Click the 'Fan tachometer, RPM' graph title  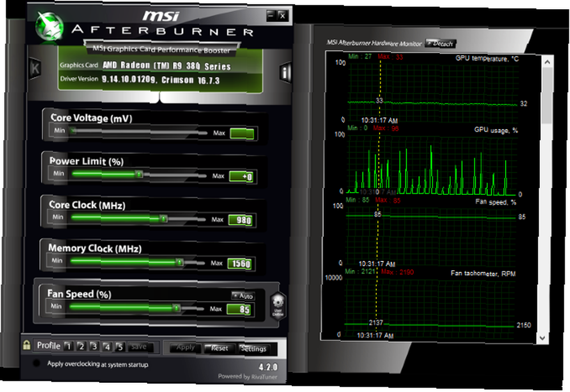coord(483,273)
